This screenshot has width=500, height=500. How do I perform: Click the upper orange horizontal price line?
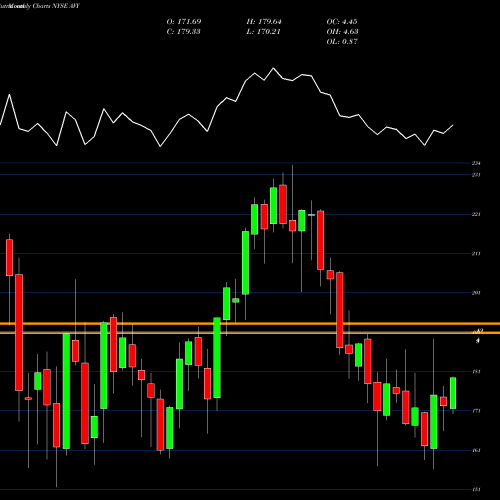[250, 324]
